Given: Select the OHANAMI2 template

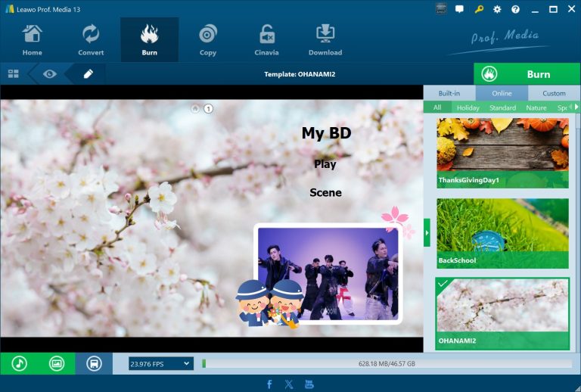Looking at the screenshot, I should (502, 314).
